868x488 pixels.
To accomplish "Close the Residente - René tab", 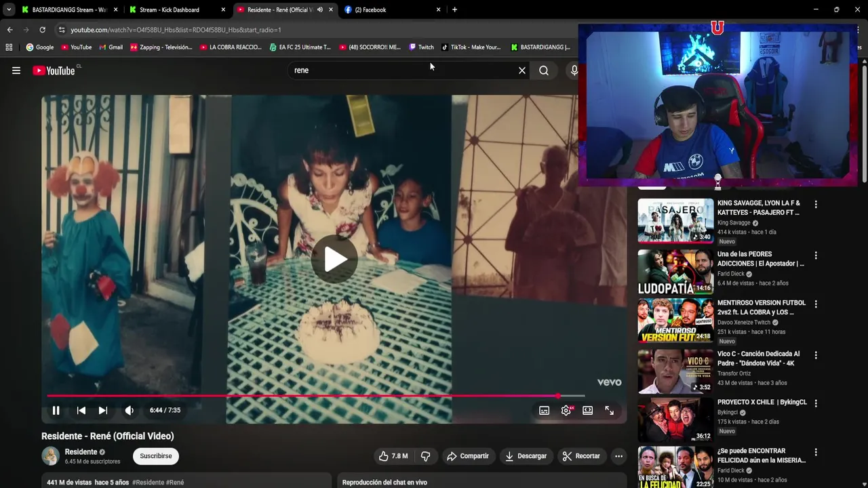I will tap(331, 9).
